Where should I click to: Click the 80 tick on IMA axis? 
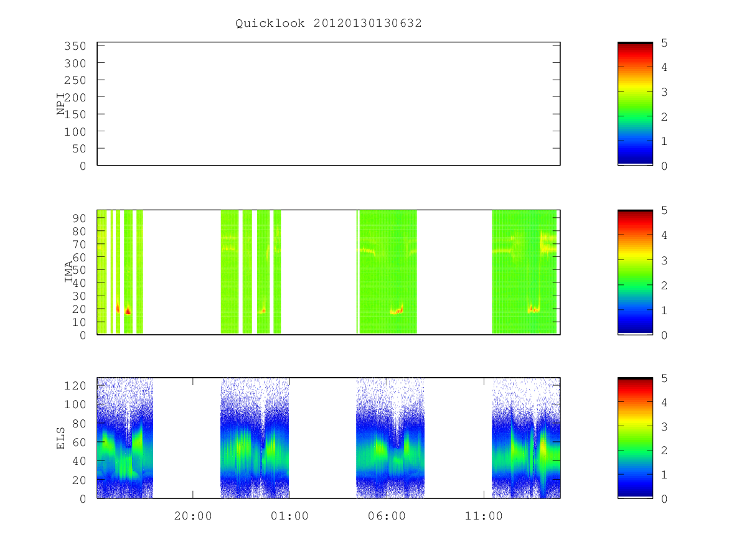(80, 231)
